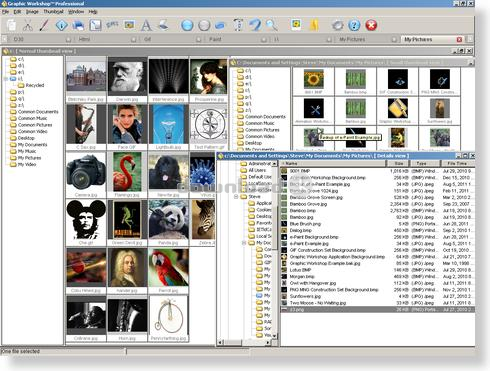Collapse the i:\ drive in left tree

5,79
